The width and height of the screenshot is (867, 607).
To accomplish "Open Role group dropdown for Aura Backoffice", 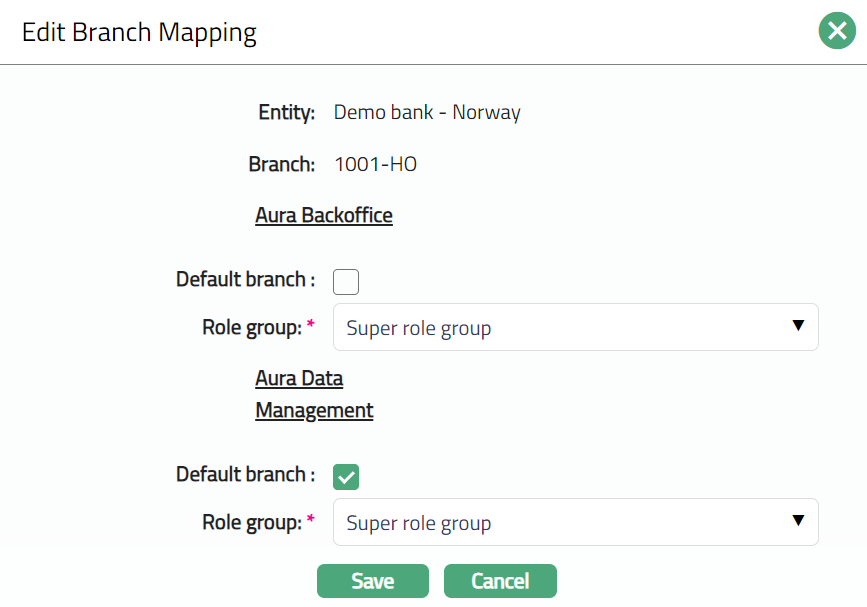I will click(560, 328).
